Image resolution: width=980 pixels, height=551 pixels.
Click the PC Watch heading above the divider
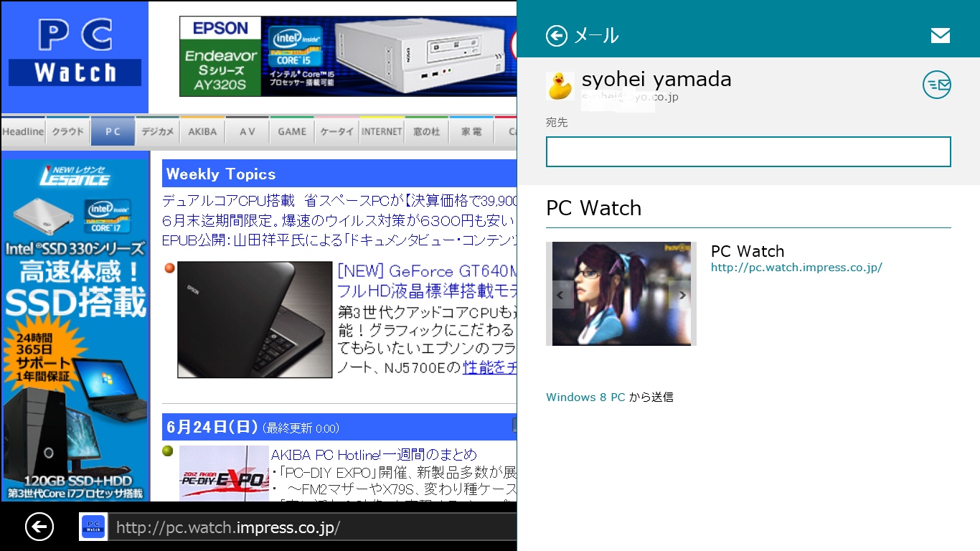pyautogui.click(x=594, y=208)
